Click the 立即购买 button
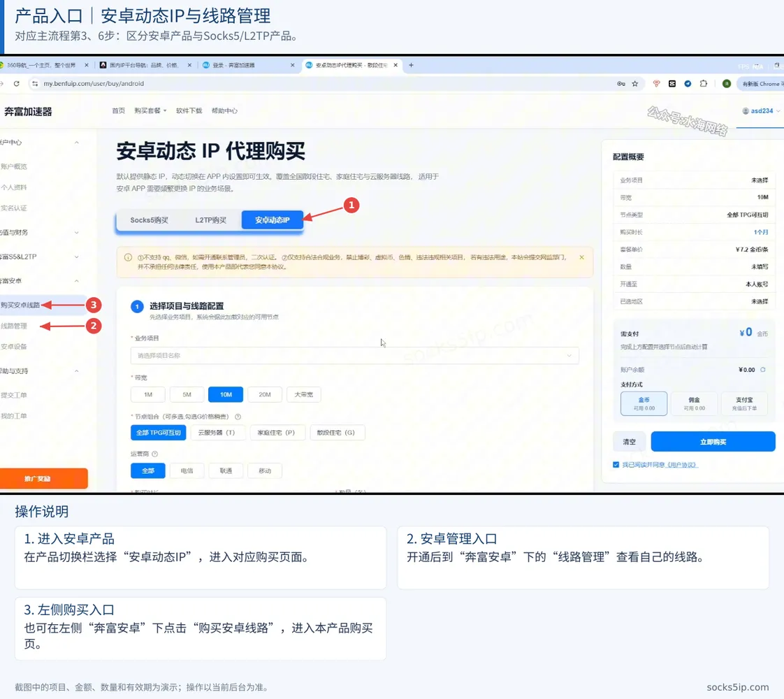This screenshot has width=784, height=699. [x=713, y=442]
